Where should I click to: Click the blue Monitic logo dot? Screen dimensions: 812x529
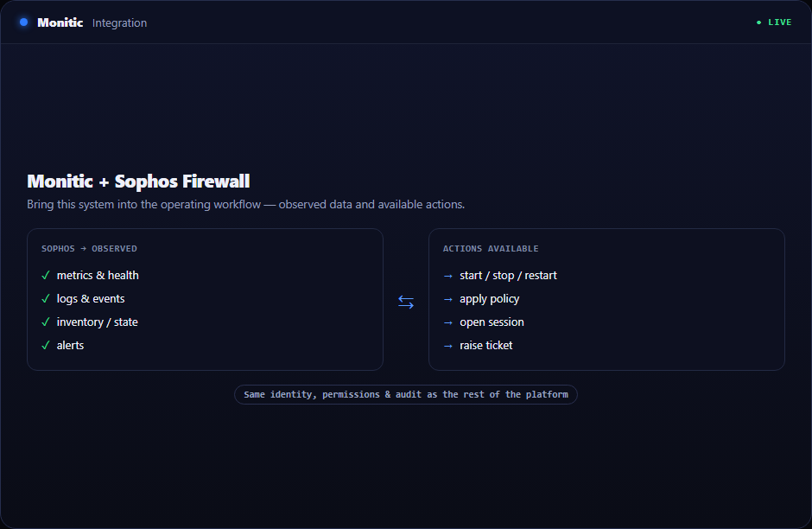point(24,22)
